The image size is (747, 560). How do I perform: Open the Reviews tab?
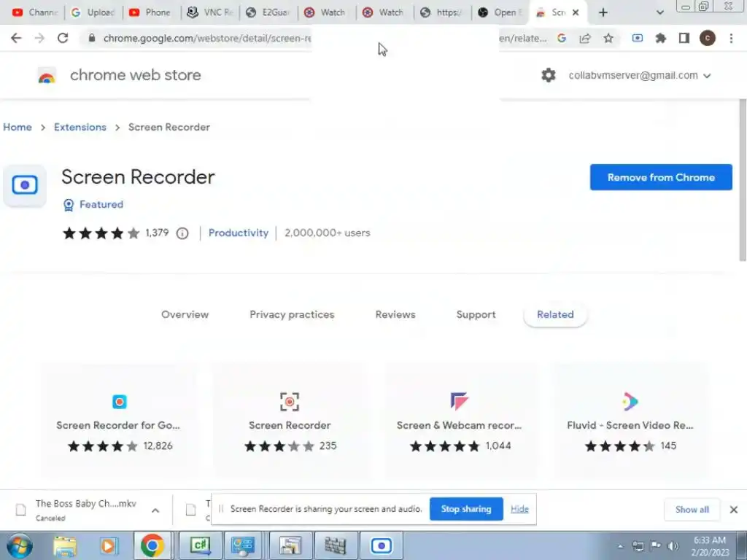click(x=395, y=314)
